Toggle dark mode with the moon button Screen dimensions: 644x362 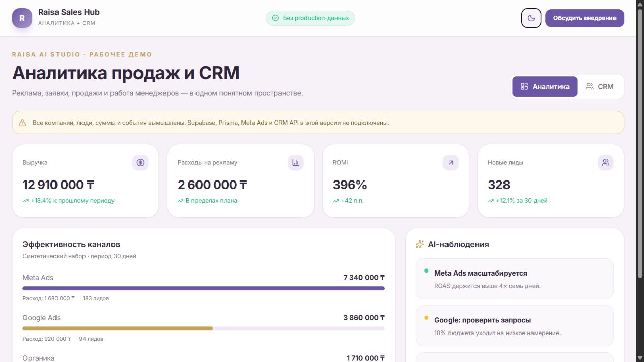click(531, 18)
